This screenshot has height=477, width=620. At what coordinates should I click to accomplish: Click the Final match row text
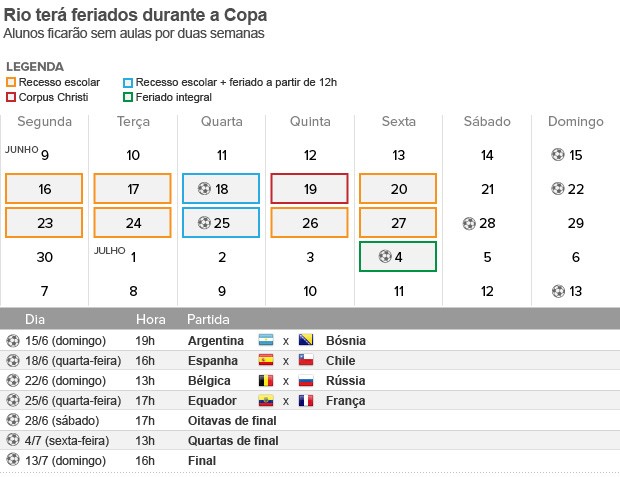203,460
